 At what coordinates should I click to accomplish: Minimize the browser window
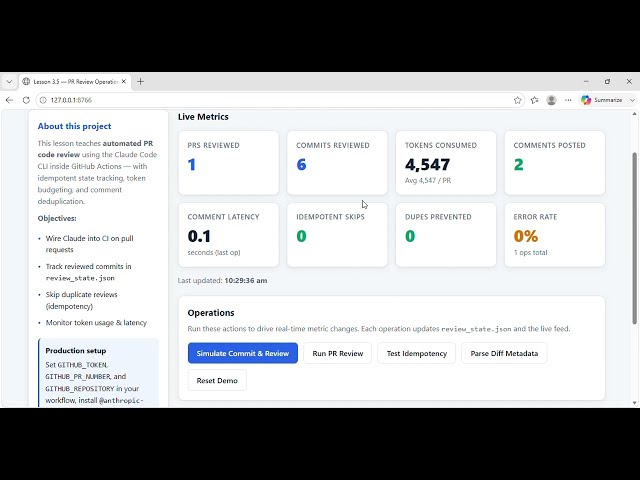pyautogui.click(x=586, y=82)
